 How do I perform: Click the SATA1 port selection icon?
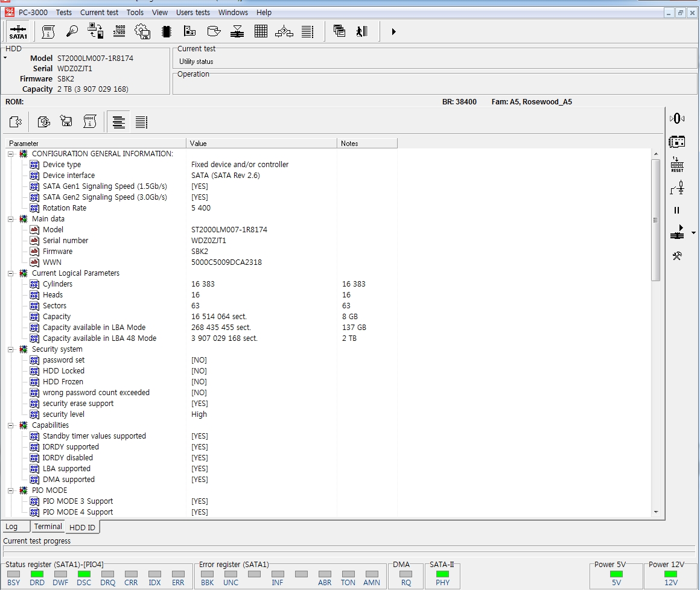tap(18, 31)
